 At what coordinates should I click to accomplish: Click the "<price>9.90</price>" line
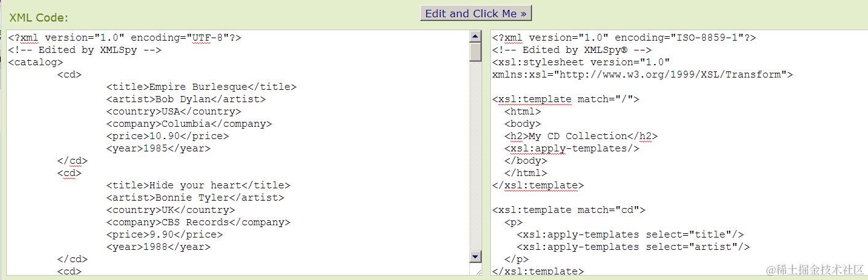point(164,234)
